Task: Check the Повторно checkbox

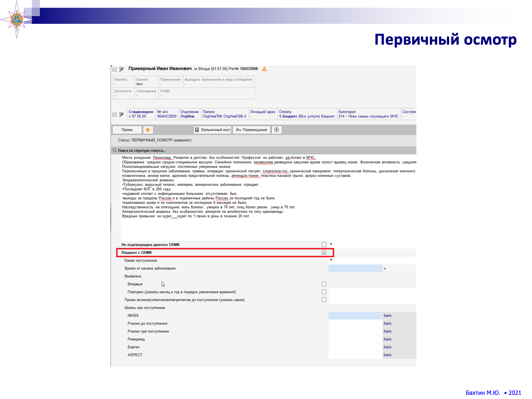Action: [x=324, y=292]
